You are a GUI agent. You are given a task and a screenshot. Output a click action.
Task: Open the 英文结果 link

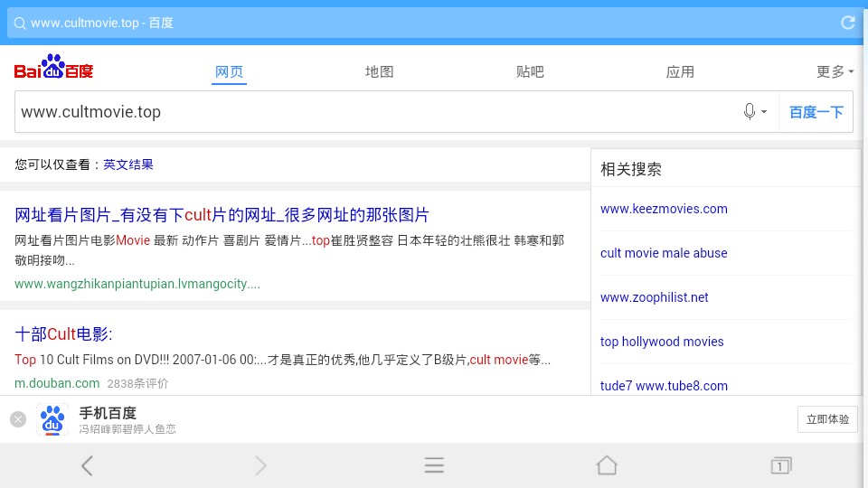click(x=127, y=164)
